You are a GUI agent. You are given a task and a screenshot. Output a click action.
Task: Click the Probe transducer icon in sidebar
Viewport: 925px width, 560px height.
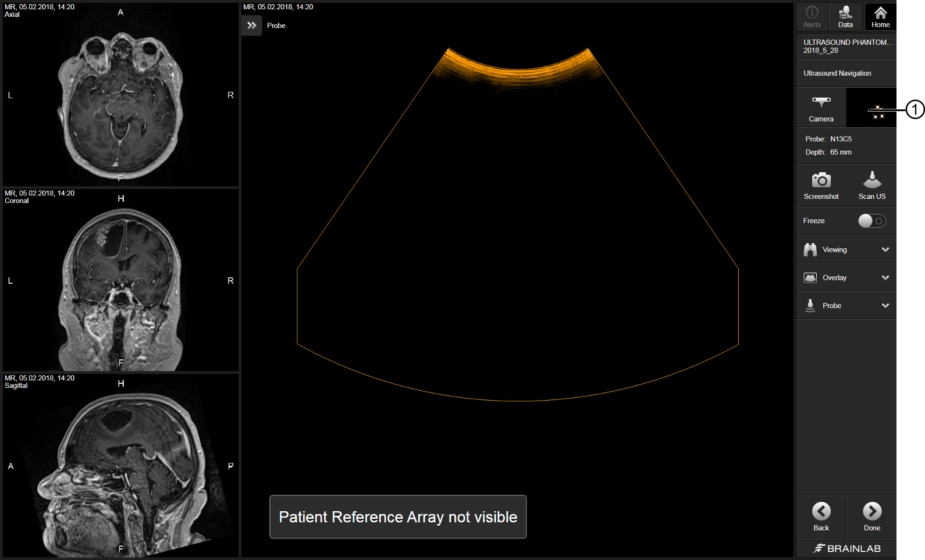[810, 305]
